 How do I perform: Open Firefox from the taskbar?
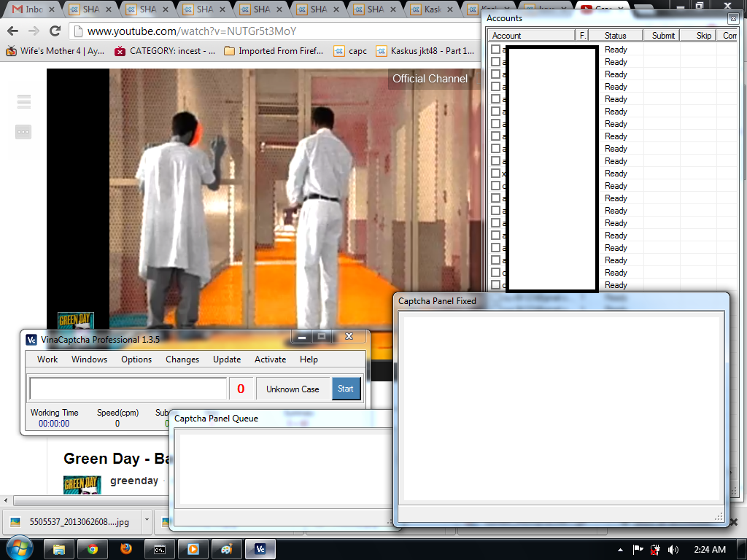(x=125, y=549)
